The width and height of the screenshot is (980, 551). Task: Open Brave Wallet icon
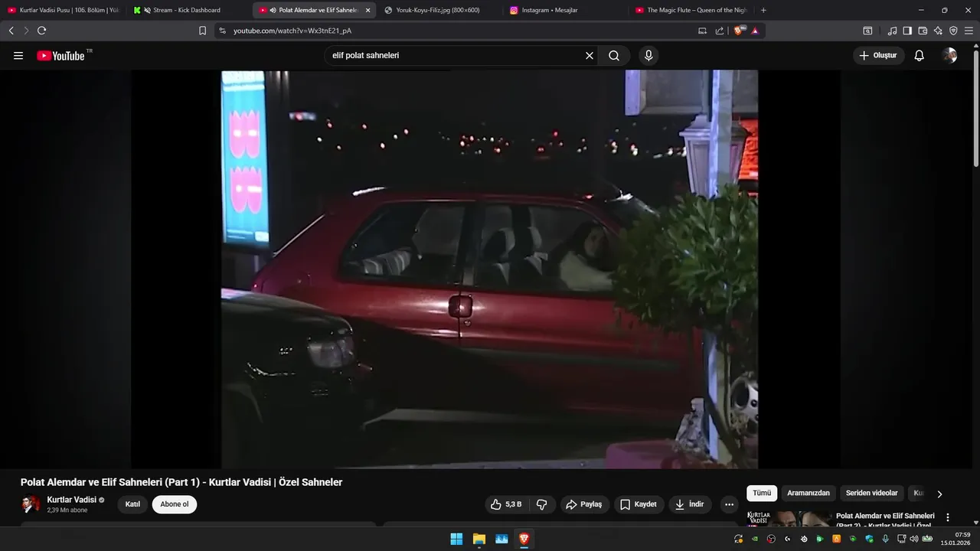click(923, 31)
